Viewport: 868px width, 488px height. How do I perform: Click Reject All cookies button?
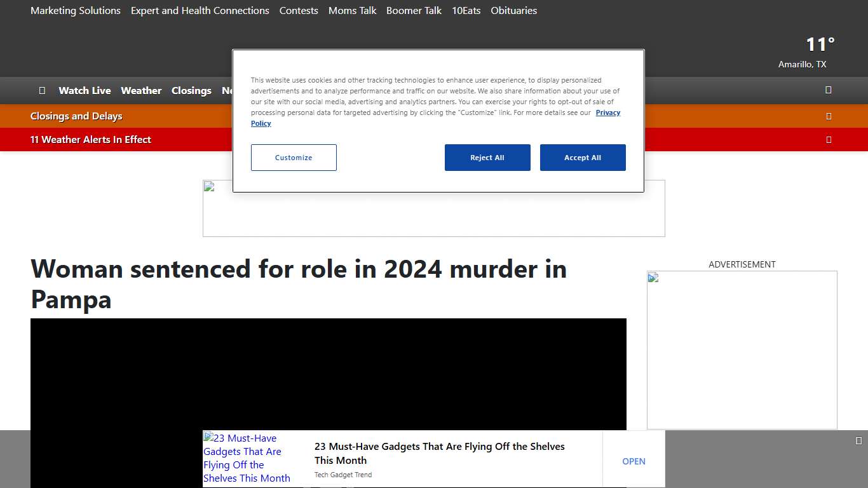(487, 158)
